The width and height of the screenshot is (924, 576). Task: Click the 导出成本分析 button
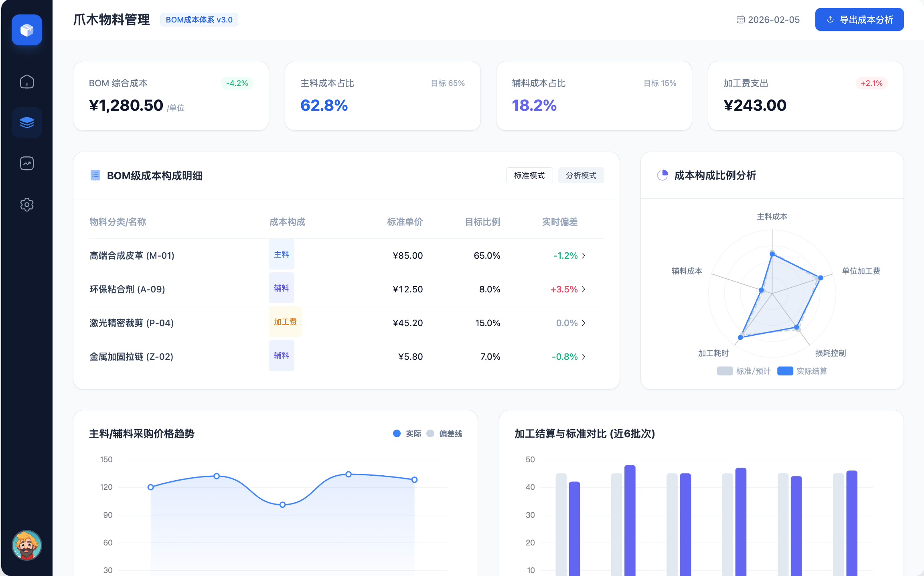click(x=859, y=20)
